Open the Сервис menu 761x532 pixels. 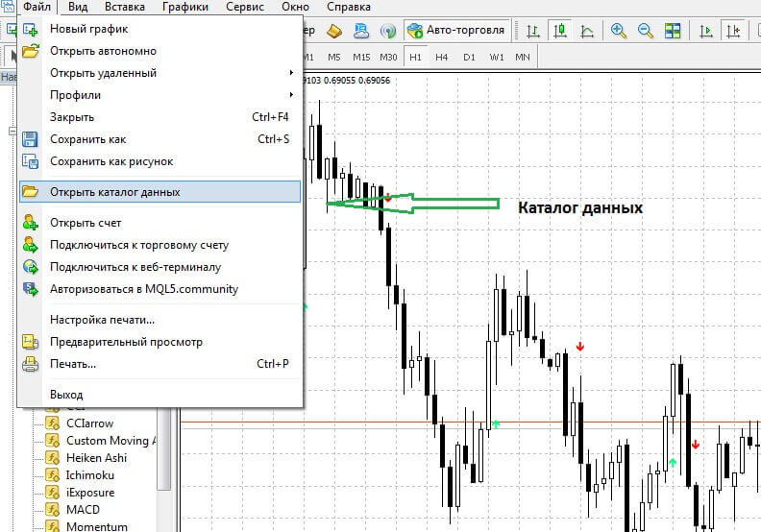point(245,7)
